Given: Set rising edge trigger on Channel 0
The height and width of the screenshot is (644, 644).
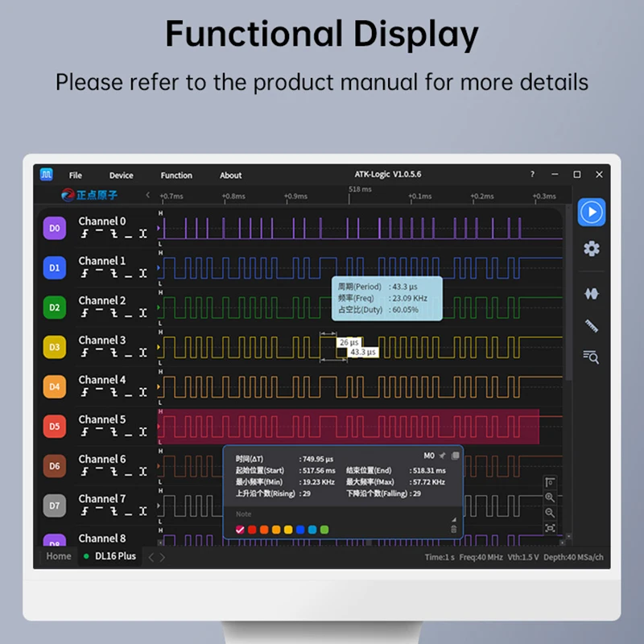Looking at the screenshot, I should (x=85, y=233).
